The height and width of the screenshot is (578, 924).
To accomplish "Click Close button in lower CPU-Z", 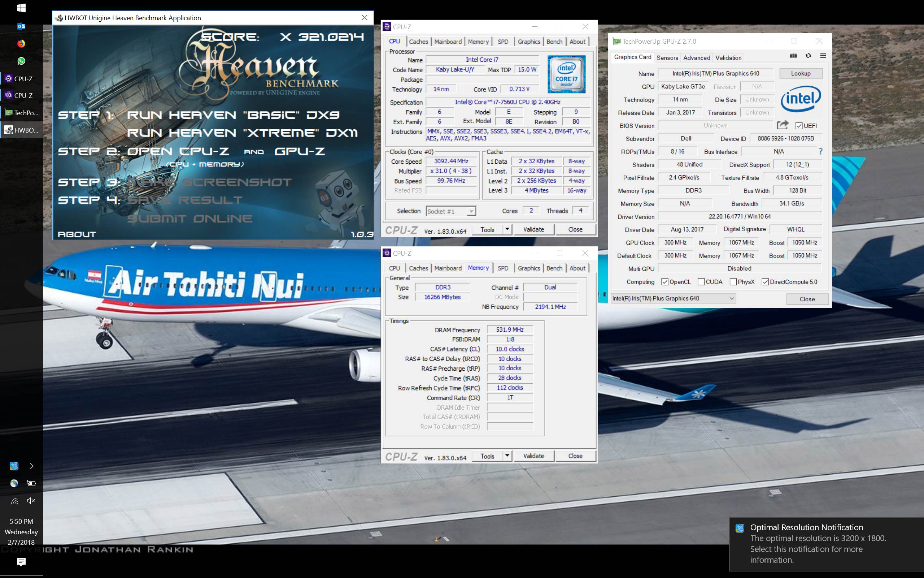I will pos(575,456).
